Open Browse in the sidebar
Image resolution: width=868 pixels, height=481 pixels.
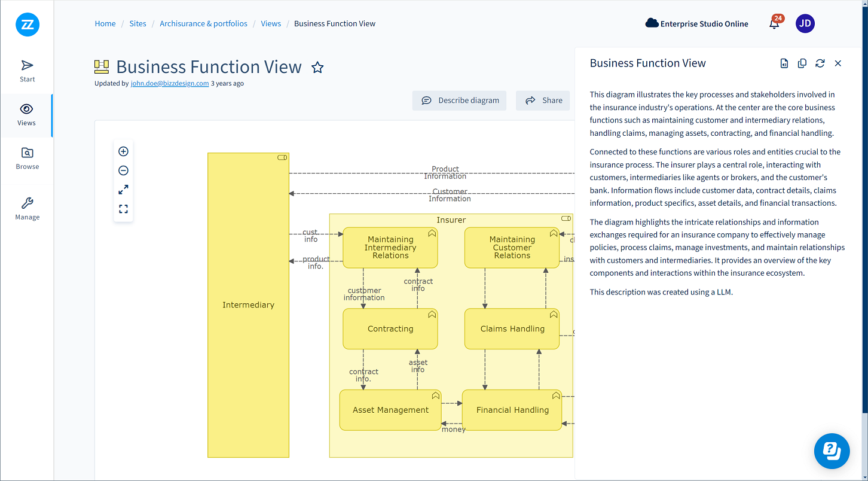[27, 159]
